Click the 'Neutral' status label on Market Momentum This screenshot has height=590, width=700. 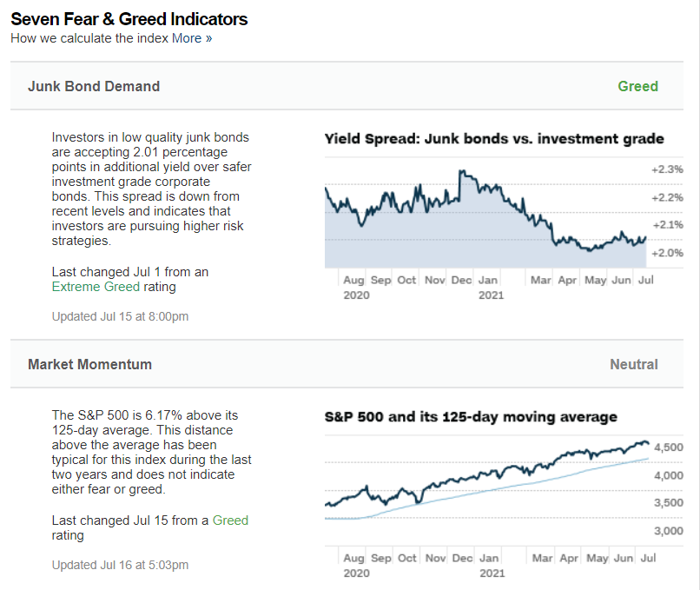(x=634, y=364)
